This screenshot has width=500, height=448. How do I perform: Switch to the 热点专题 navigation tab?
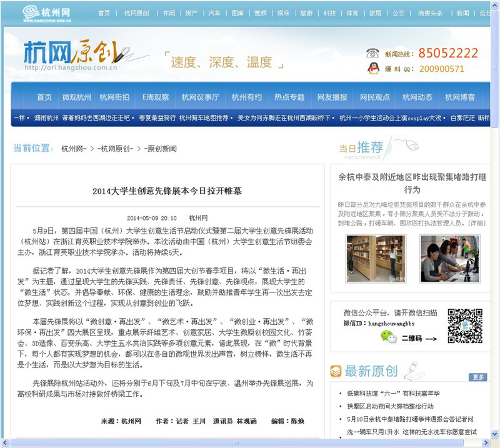coord(289,97)
